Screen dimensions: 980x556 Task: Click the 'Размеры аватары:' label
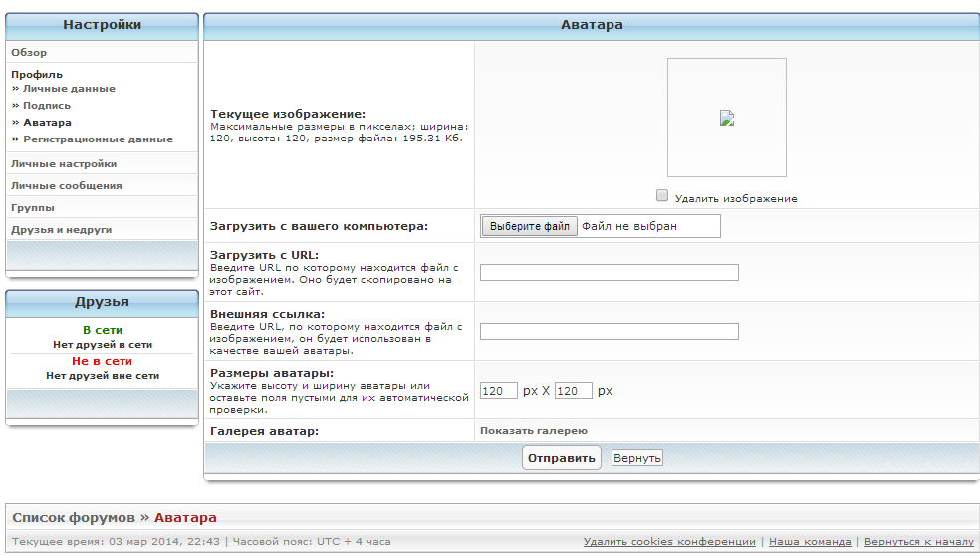coord(272,373)
